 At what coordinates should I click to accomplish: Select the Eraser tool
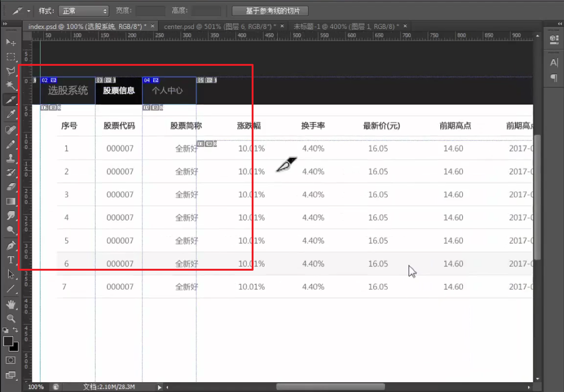tap(11, 187)
